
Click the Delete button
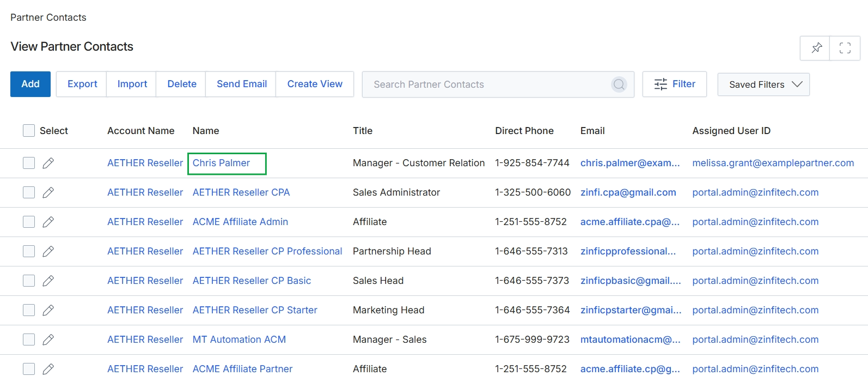click(x=181, y=84)
